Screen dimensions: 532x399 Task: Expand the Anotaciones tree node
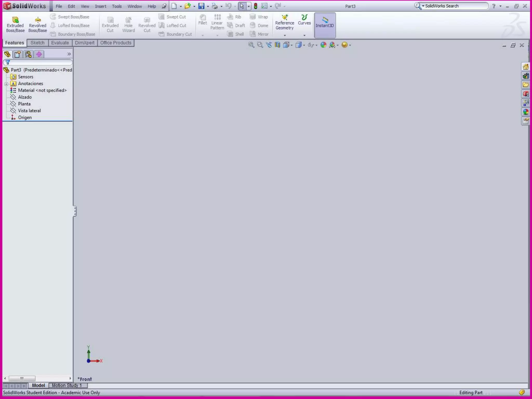tap(6, 84)
